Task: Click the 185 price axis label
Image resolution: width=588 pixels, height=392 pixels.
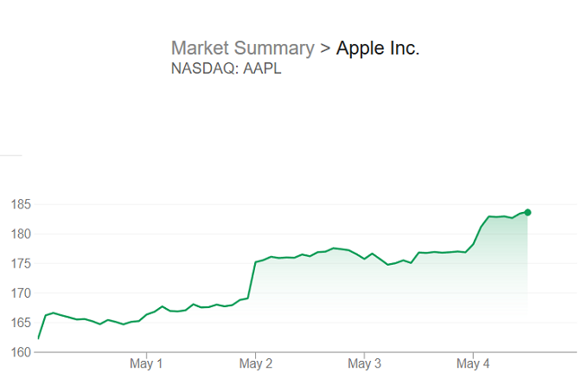Action: click(x=21, y=204)
